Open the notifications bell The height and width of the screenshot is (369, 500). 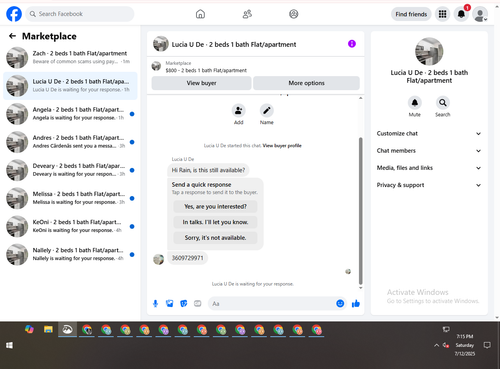(461, 14)
